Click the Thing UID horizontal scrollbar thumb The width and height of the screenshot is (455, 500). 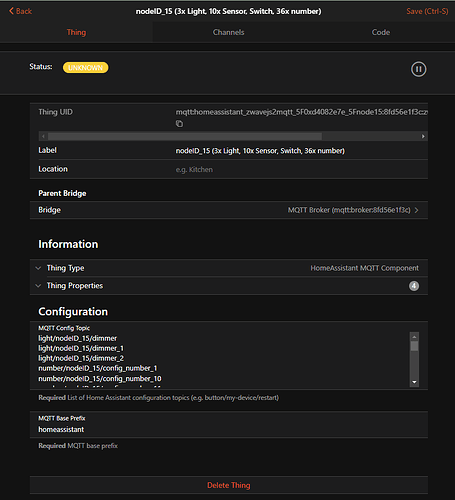pos(185,136)
